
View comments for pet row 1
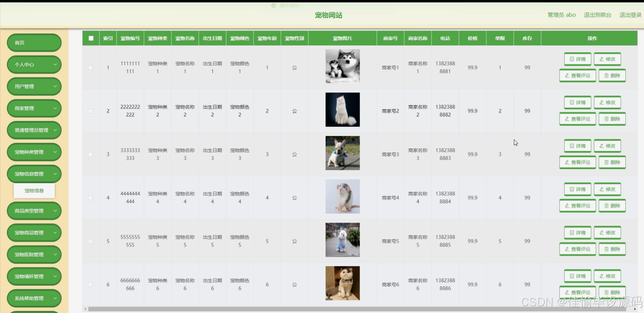point(577,75)
